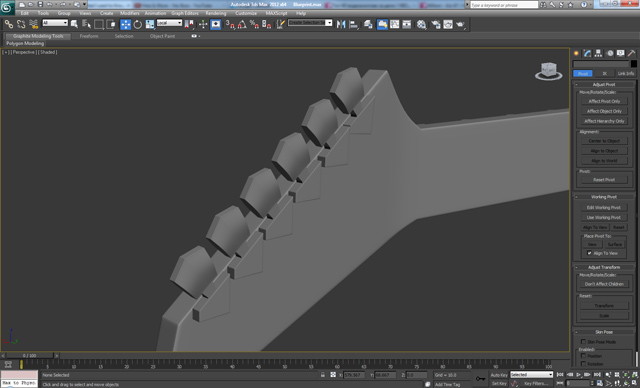Click the Align tool icon
Viewport: 640px width, 388px height.
click(353, 24)
